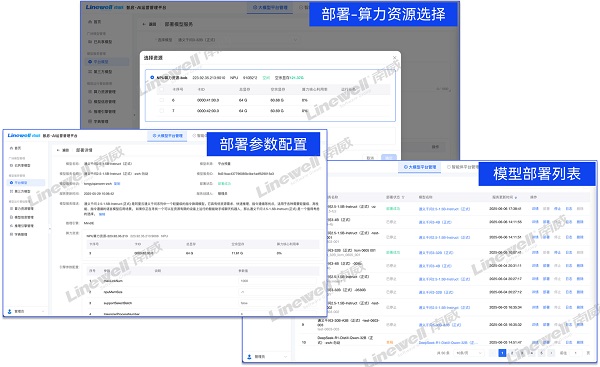Click the maxLinkNum parameter value field
The height and width of the screenshot is (367, 600).
(277, 281)
